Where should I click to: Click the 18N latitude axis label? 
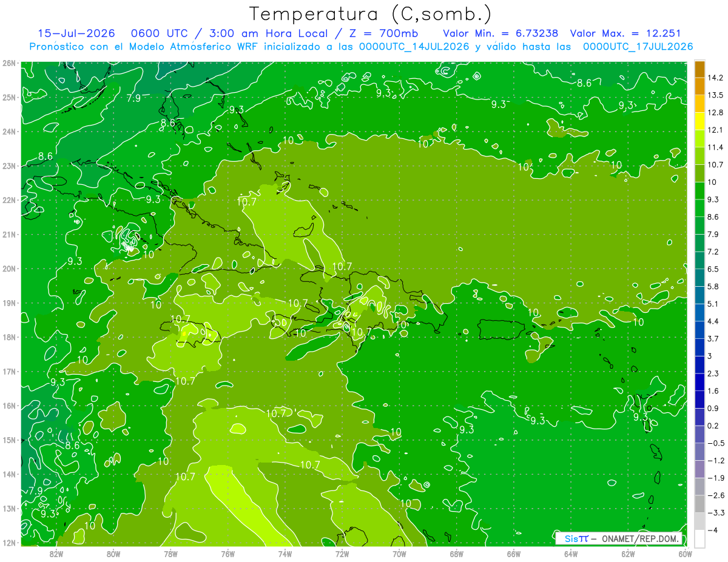9,337
